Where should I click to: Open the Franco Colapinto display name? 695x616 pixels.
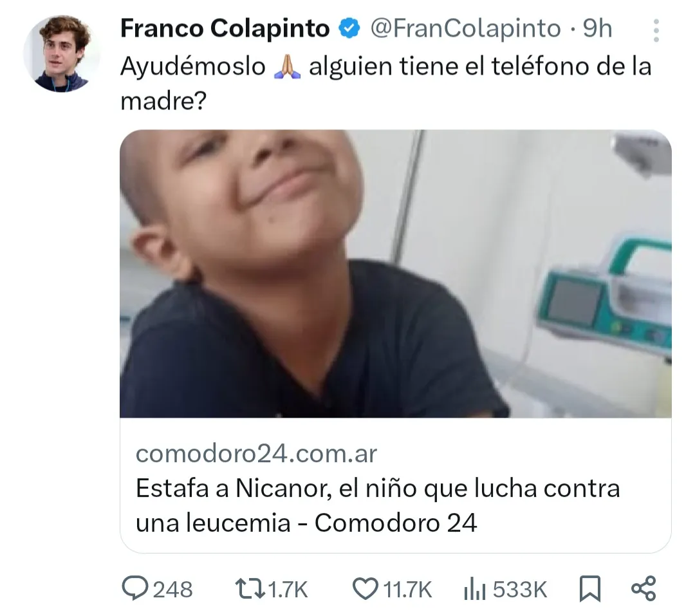pyautogui.click(x=225, y=29)
